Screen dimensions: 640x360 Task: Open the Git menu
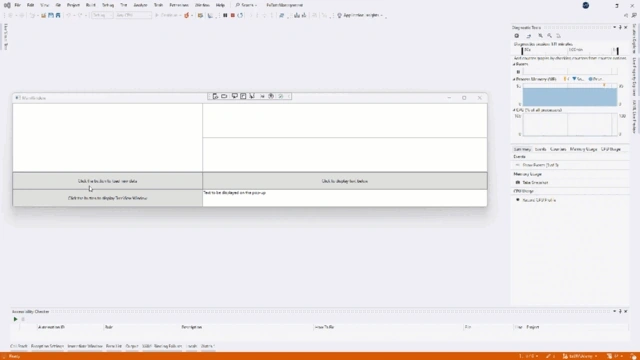[x=58, y=5]
